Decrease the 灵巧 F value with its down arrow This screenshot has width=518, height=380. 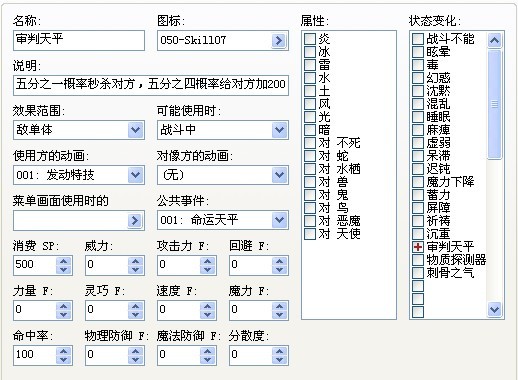[x=136, y=315]
